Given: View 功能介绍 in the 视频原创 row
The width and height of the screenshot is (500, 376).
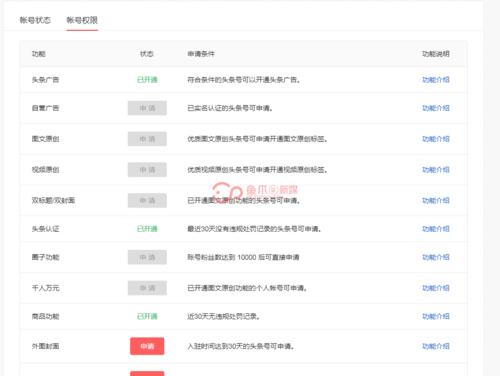Looking at the screenshot, I should point(436,170).
